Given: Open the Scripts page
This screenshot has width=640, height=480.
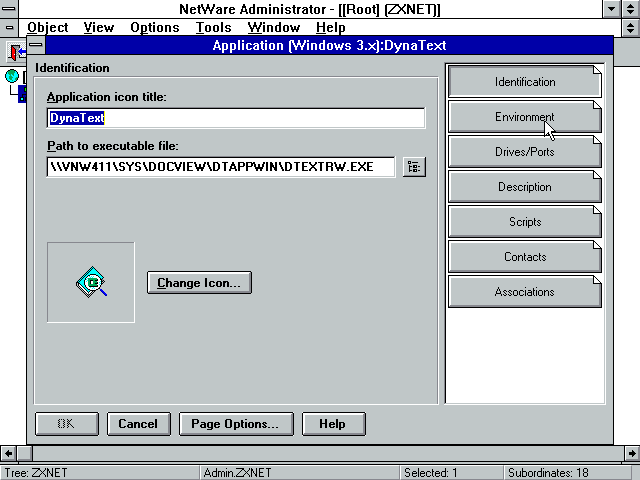Looking at the screenshot, I should [x=524, y=222].
